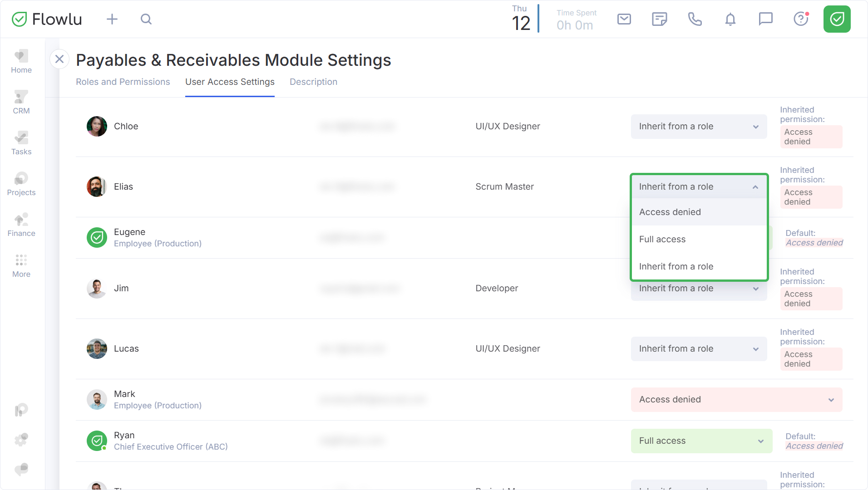Viewport: 868px width, 490px height.
Task: Open the mail envelope icon
Action: (624, 19)
